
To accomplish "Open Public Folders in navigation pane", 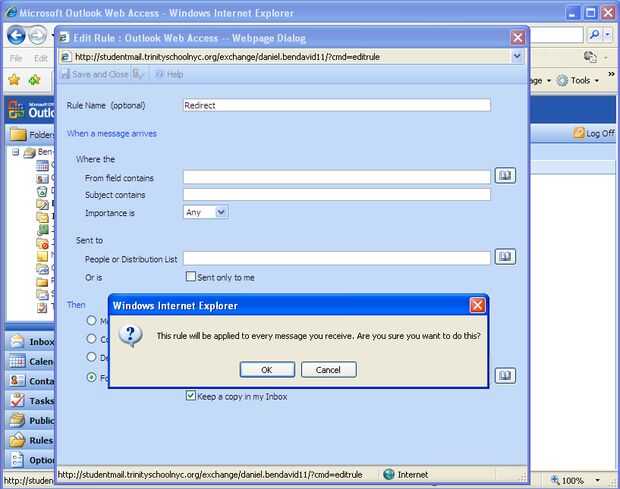I will (x=30, y=420).
